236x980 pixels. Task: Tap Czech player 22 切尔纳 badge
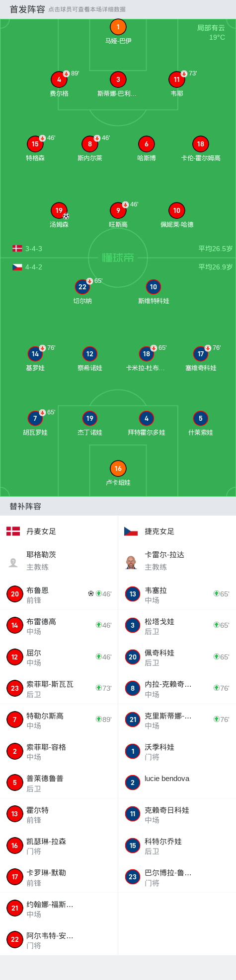82,287
